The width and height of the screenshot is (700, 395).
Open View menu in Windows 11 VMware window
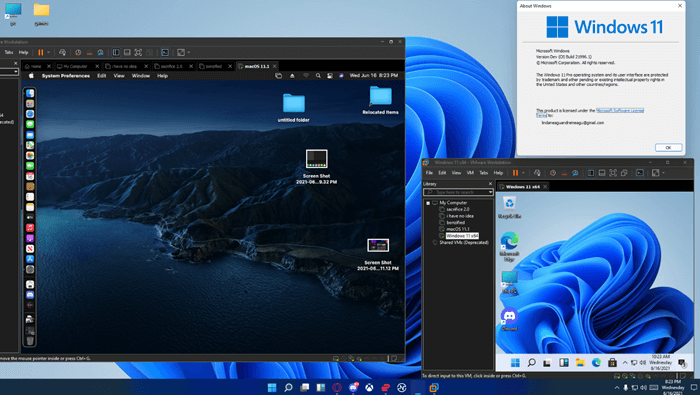click(x=456, y=173)
